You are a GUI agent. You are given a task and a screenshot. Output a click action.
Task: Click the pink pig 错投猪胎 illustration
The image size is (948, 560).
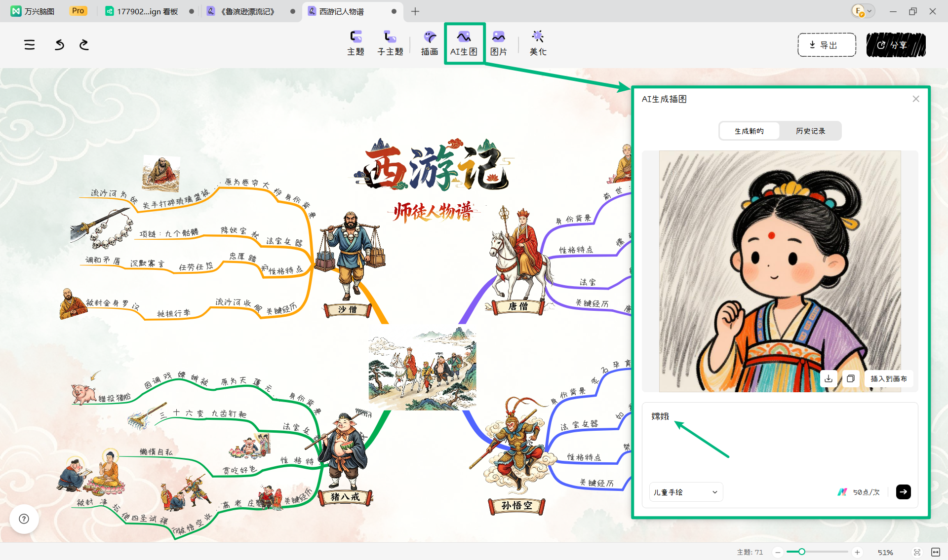[x=84, y=394]
